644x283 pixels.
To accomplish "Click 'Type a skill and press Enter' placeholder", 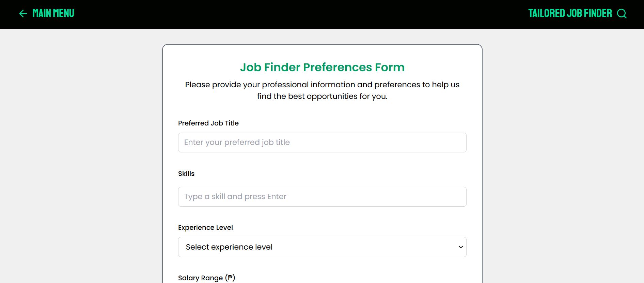I will click(x=235, y=197).
